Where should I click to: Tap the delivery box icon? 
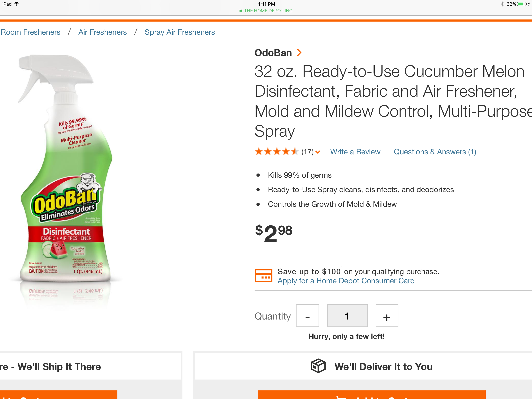[318, 366]
